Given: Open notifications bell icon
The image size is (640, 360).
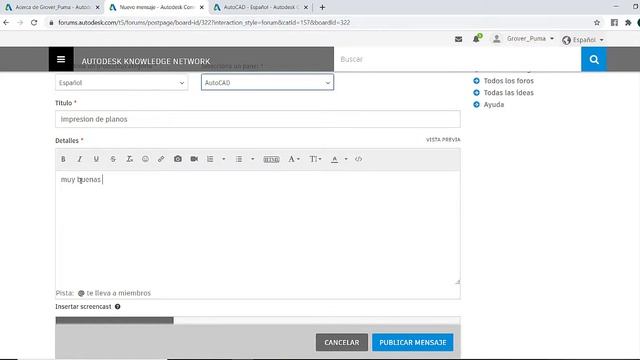Looking at the screenshot, I should (477, 39).
